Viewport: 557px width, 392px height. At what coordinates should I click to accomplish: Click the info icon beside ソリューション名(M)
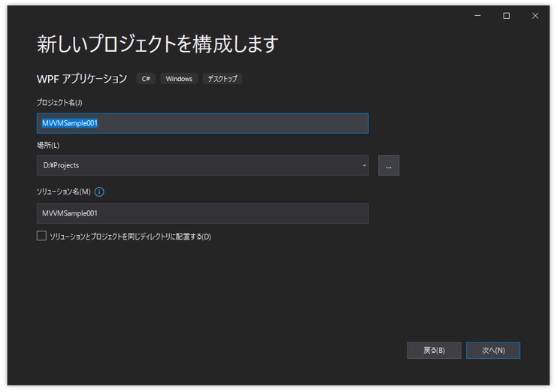click(x=99, y=192)
